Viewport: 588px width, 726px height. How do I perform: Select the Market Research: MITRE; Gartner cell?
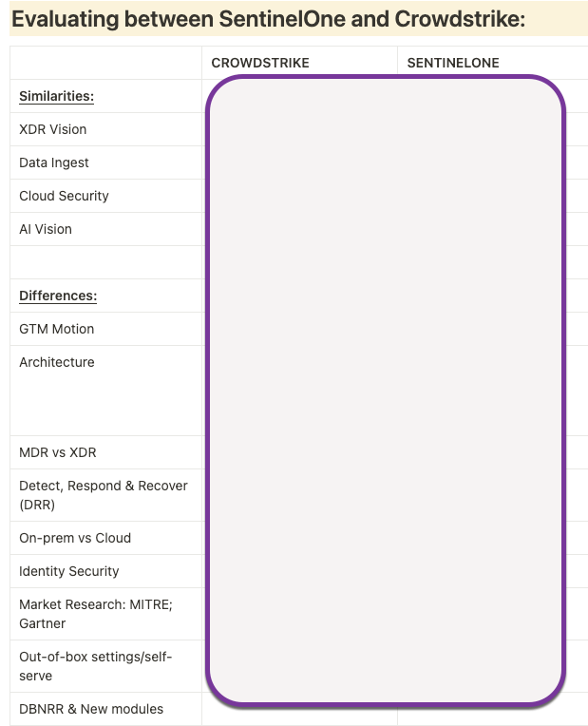pos(95,614)
